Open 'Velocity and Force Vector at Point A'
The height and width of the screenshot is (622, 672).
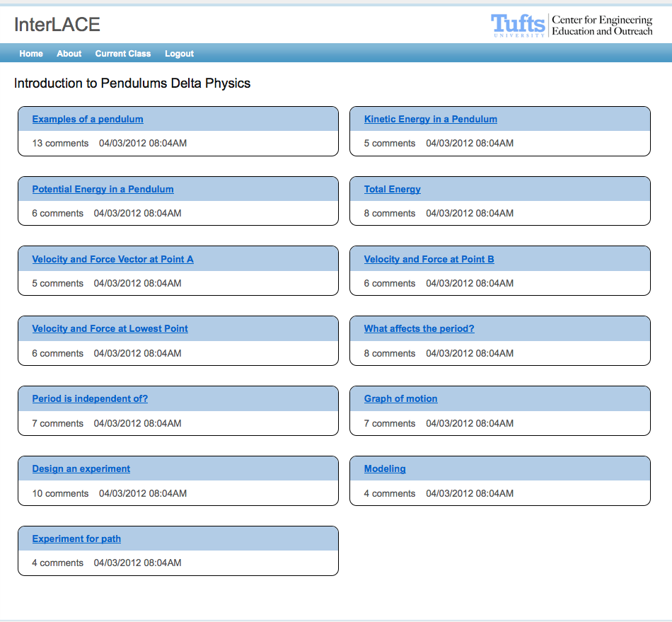pos(112,260)
